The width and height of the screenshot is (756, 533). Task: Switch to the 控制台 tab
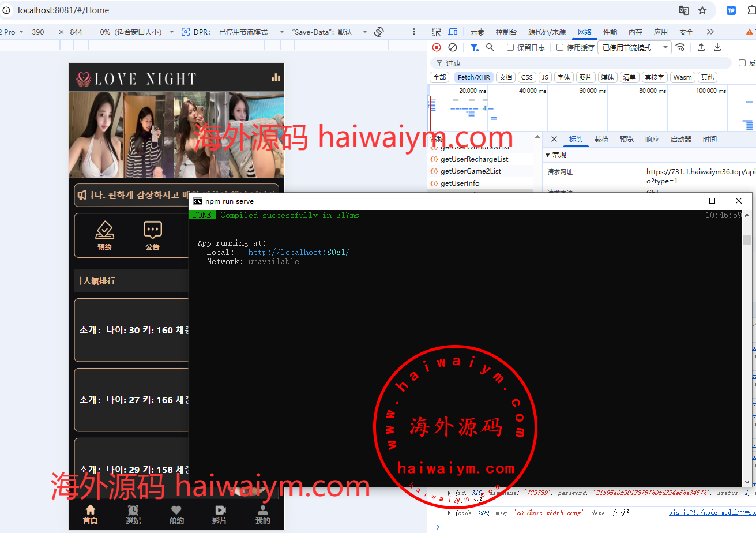(506, 32)
